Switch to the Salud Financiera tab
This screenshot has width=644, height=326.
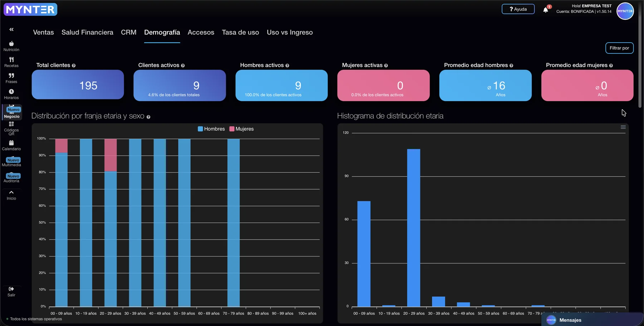point(87,32)
